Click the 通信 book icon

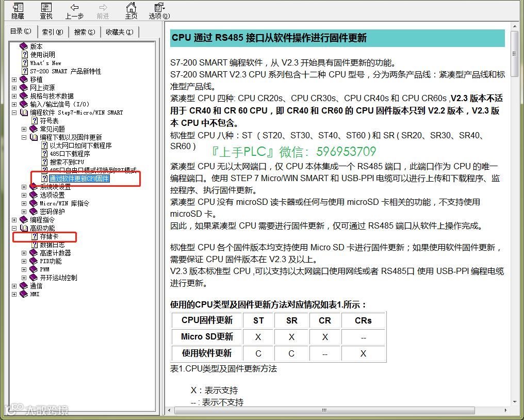point(23,286)
